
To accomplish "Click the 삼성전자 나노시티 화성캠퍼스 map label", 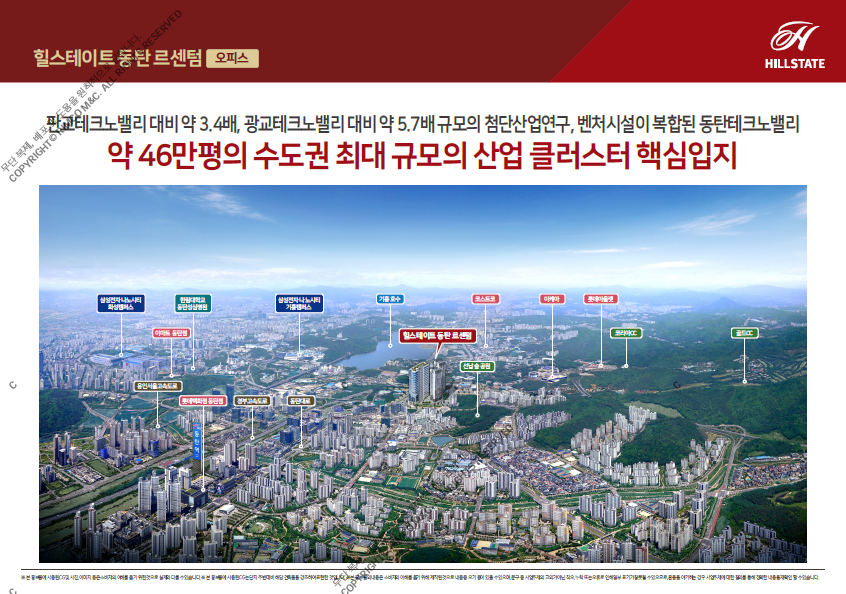I will [121, 303].
